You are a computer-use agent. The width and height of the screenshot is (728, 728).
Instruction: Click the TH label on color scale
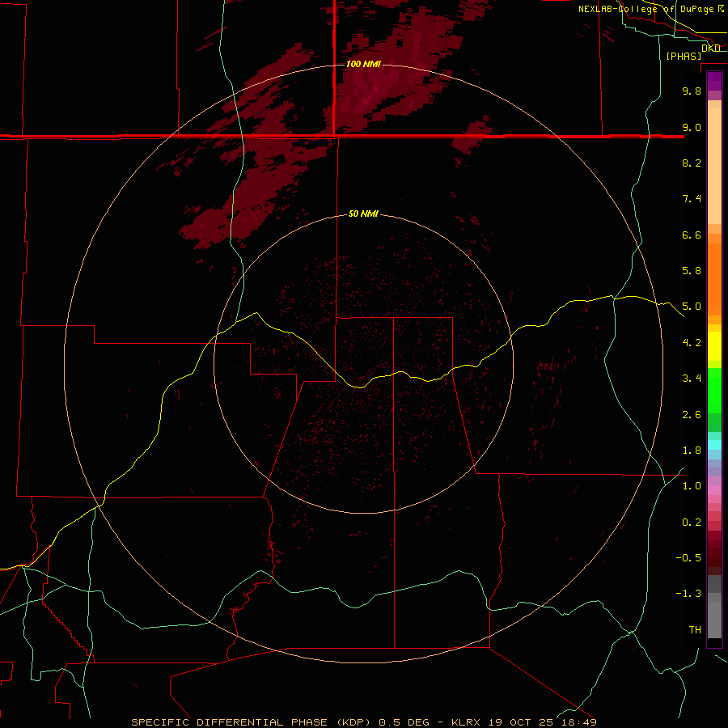click(695, 630)
